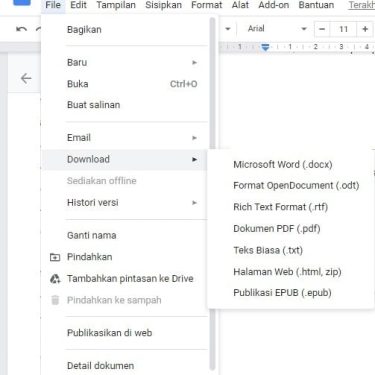
Task: Click the font size field showing 11
Action: 343,29
